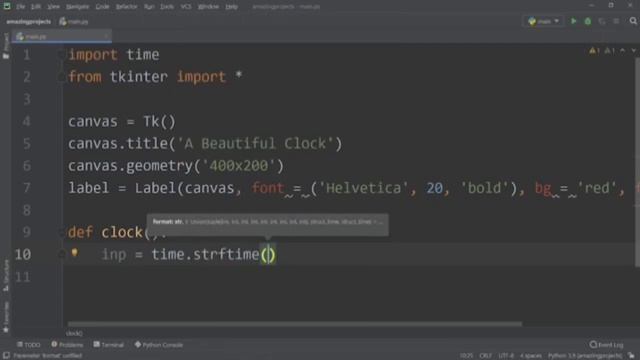
Task: Click the lock icon at status bar end
Action: 631,356
